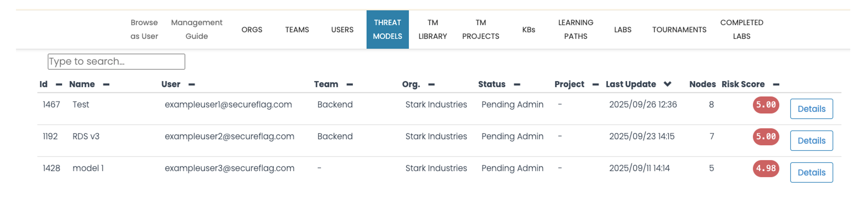Open the TM LIBRARY tab
This screenshot has width=868, height=201.
click(x=433, y=29)
